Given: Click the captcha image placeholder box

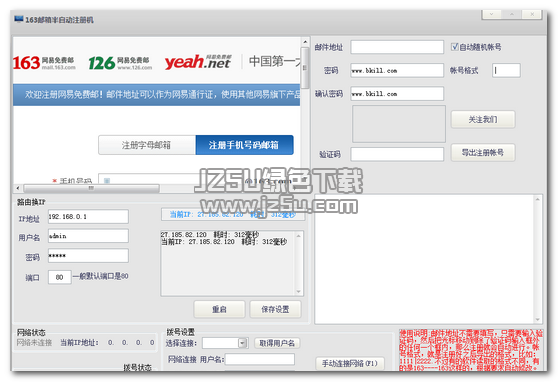Looking at the screenshot, I should [x=399, y=124].
